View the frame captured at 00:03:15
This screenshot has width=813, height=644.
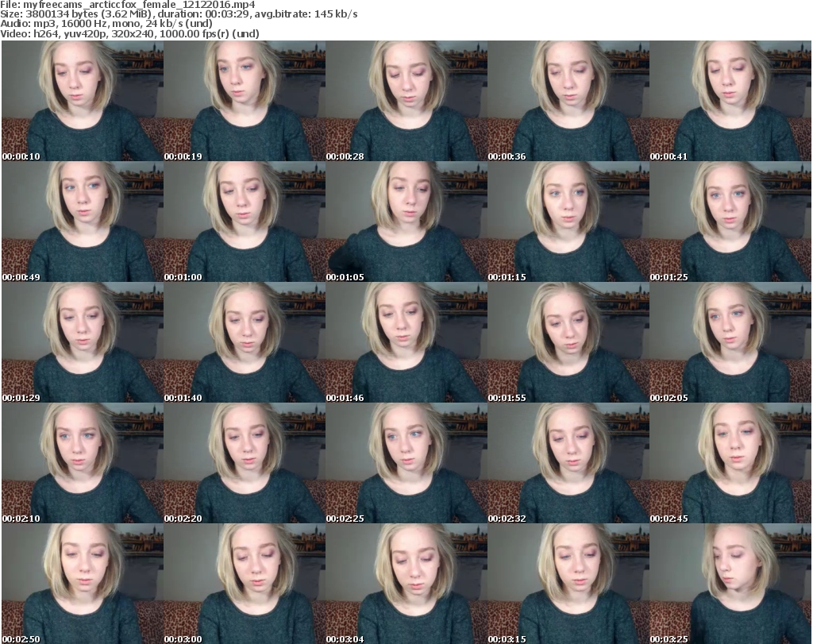pos(568,584)
